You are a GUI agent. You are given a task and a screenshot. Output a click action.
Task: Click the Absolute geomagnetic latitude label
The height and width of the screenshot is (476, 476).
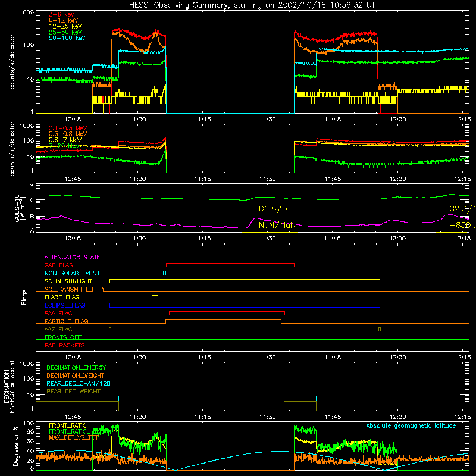click(x=411, y=425)
